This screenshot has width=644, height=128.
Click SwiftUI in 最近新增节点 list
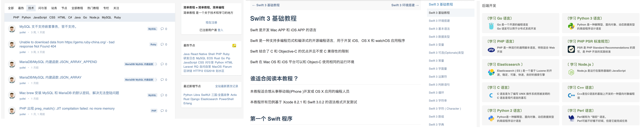[206, 95]
